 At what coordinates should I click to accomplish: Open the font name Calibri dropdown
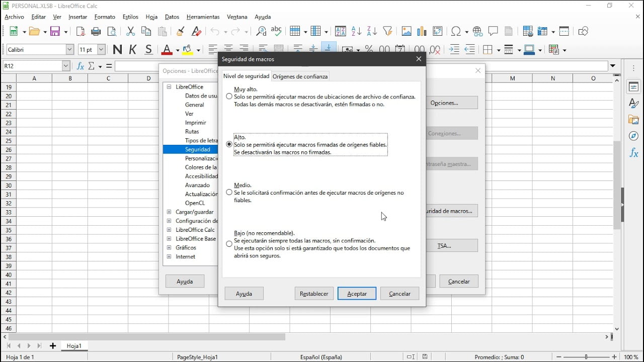70,49
